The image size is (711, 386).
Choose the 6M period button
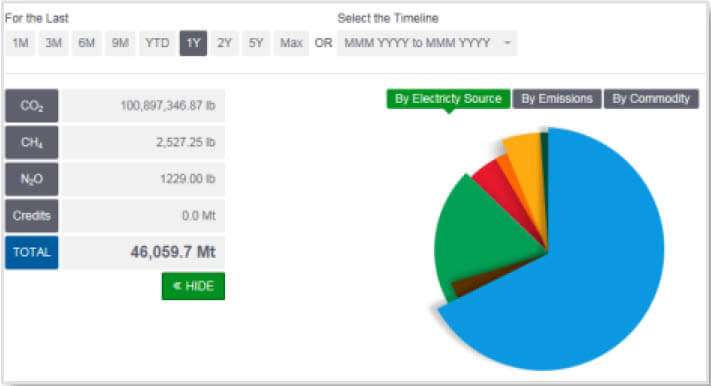87,43
